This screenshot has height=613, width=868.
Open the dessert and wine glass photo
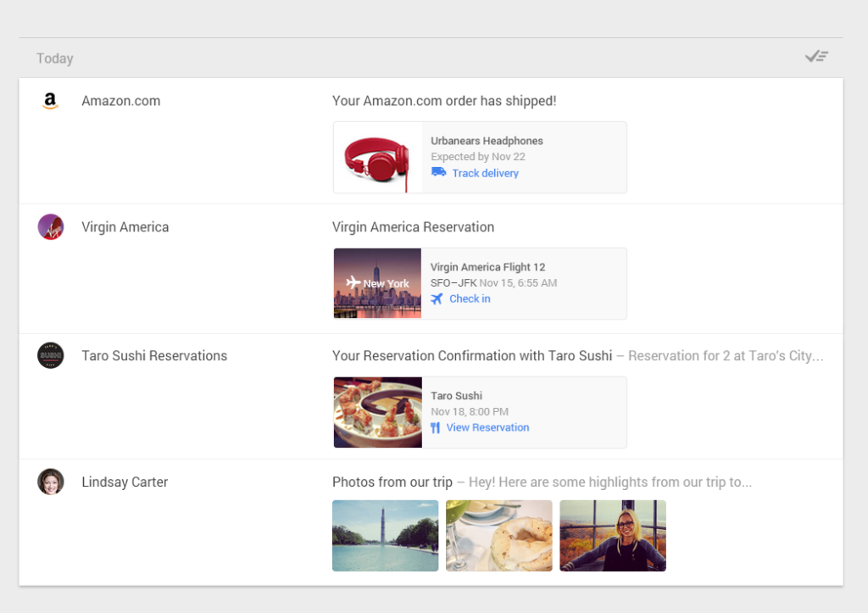click(498, 536)
